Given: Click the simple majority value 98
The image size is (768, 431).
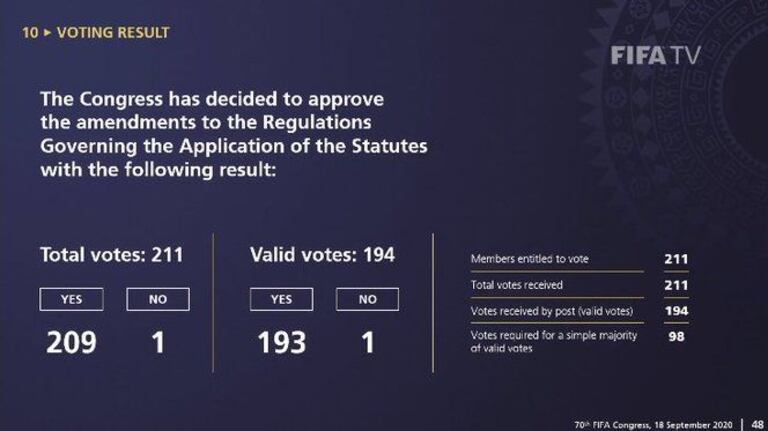Looking at the screenshot, I should 676,336.
